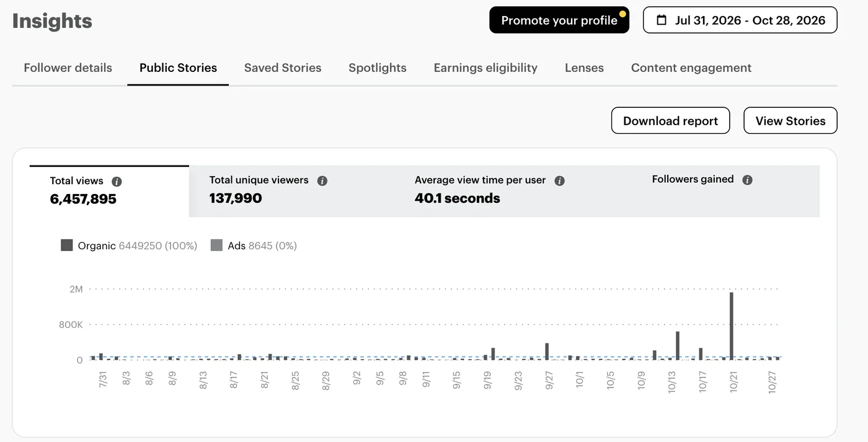Click the Insights page heading
The width and height of the screenshot is (868, 442).
point(52,20)
